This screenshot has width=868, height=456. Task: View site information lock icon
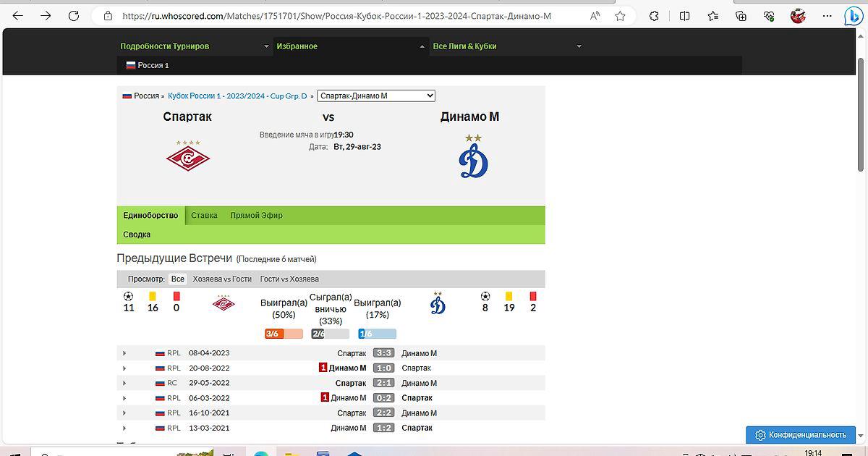[108, 15]
